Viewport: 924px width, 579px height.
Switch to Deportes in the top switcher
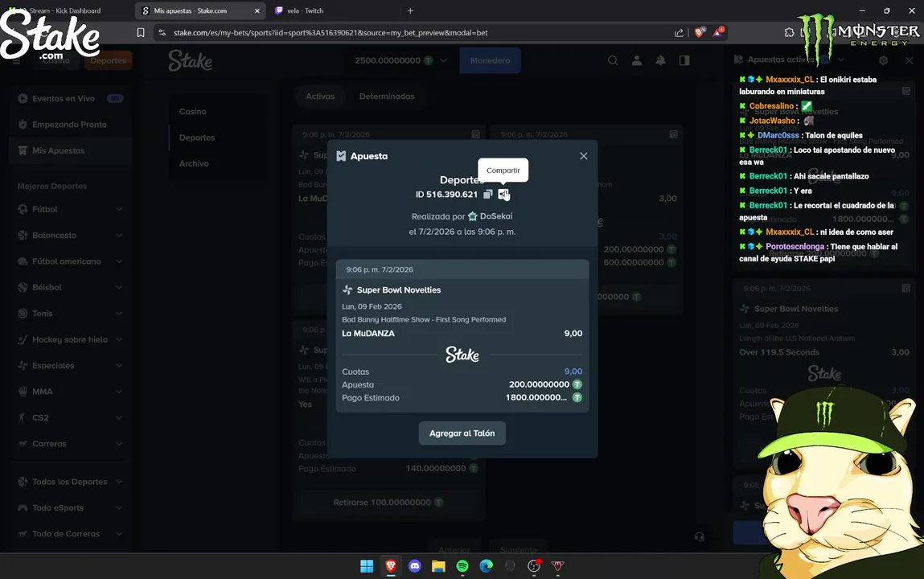pos(108,60)
